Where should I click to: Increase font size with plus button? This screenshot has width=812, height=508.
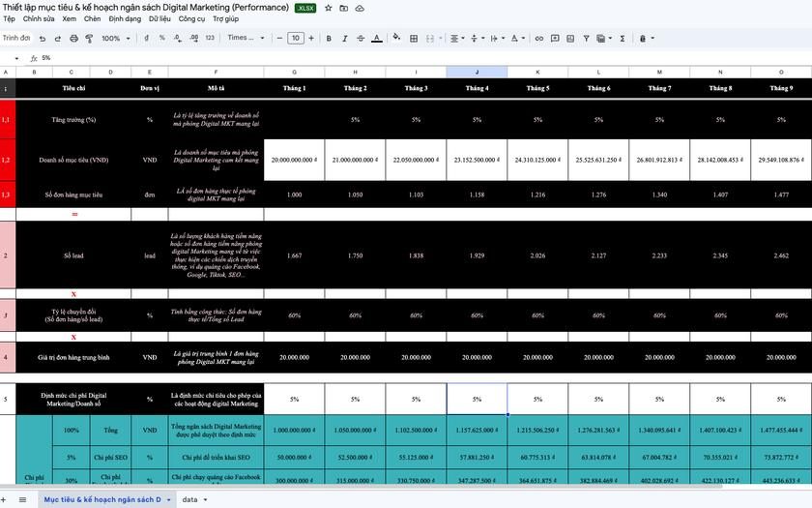click(311, 38)
